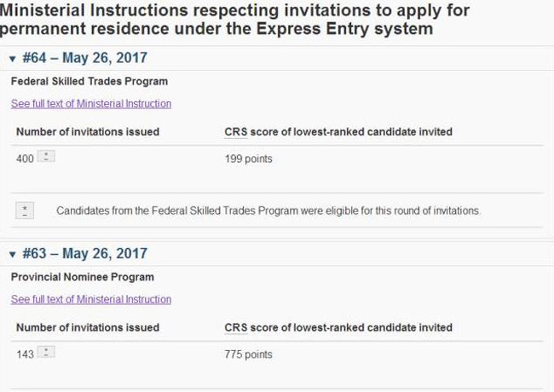This screenshot has width=554, height=392.
Task: Open full Ministerial Instruction for Federal Skilled Trades
Action: pos(91,104)
